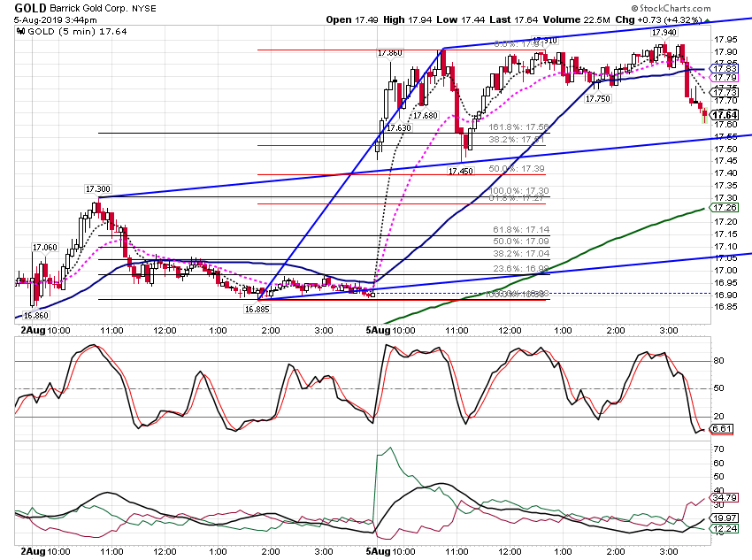The height and width of the screenshot is (560, 752).
Task: Click the 80 level label on stochastic axis
Action: click(x=718, y=361)
